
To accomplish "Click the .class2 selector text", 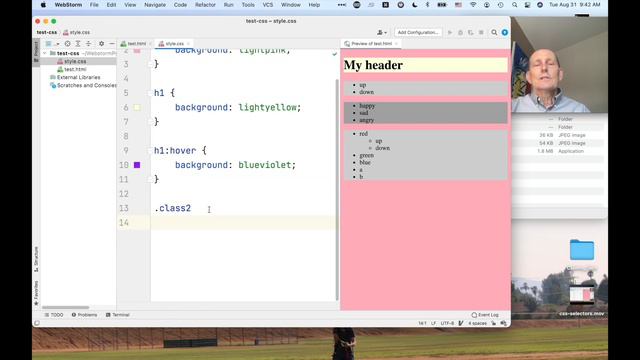I will click(x=173, y=208).
